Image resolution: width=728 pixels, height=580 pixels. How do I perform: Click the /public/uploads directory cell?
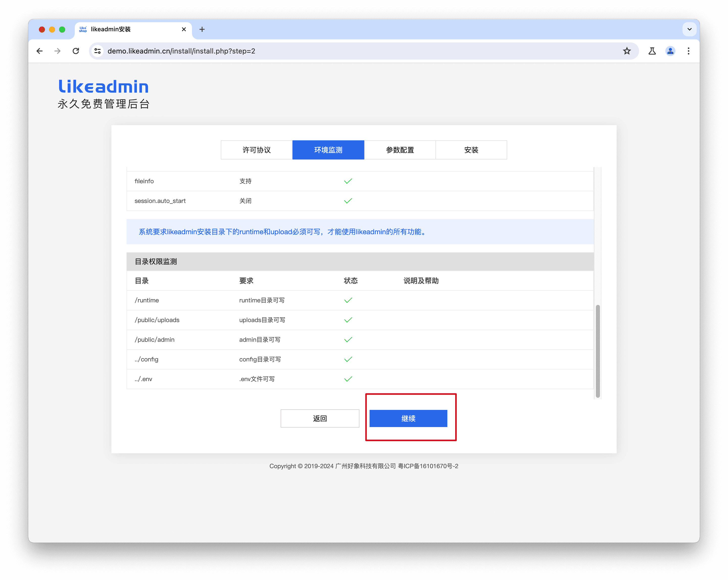(x=157, y=320)
